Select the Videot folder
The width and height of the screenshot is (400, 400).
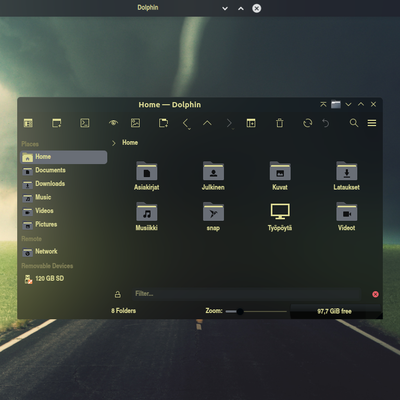[347, 216]
